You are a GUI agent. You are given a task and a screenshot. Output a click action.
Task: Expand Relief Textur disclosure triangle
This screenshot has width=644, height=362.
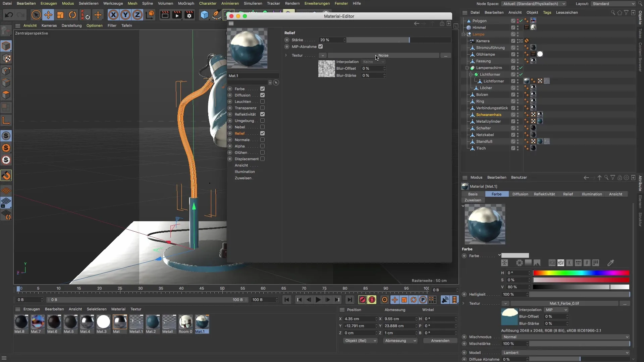point(286,55)
